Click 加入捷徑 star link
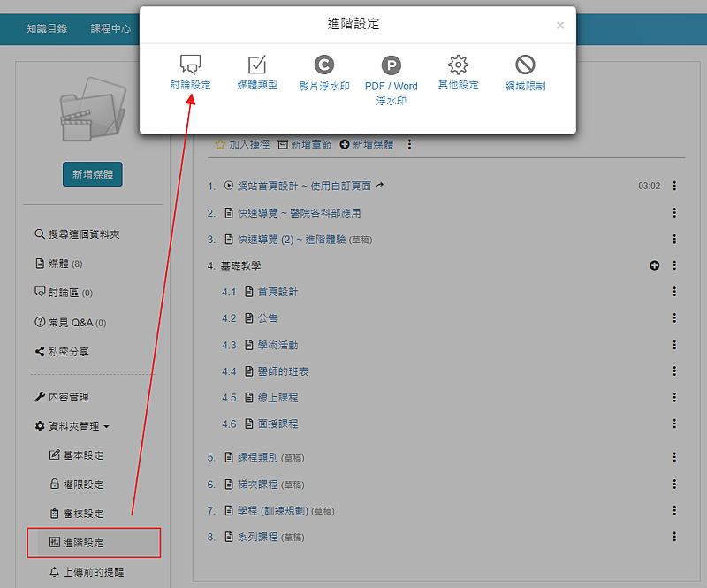The width and height of the screenshot is (707, 588). (x=242, y=144)
